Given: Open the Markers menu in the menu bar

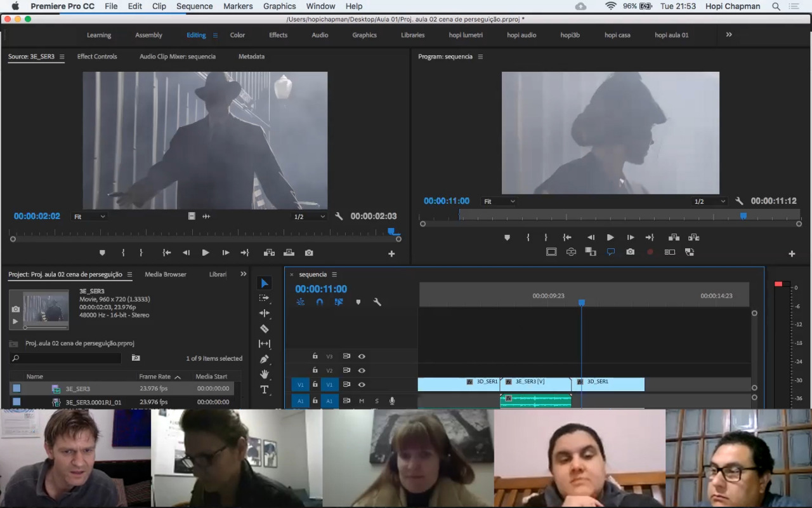Looking at the screenshot, I should [x=238, y=6].
